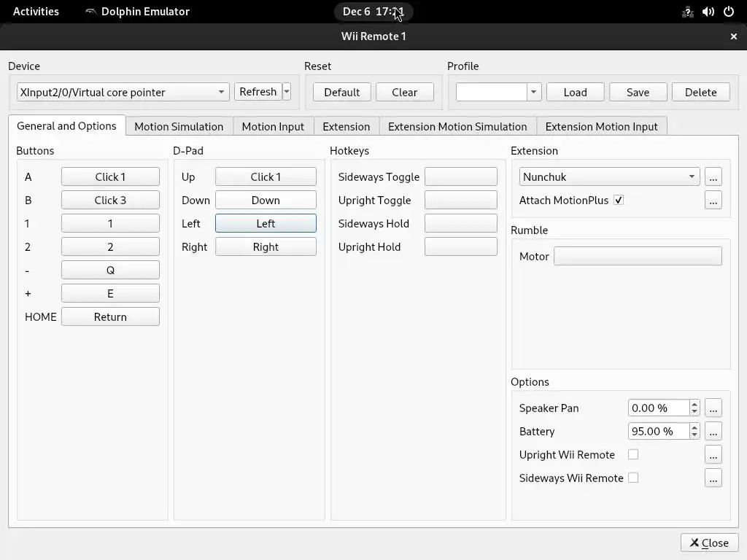Open Speaker Pan ellipsis button

tap(713, 408)
